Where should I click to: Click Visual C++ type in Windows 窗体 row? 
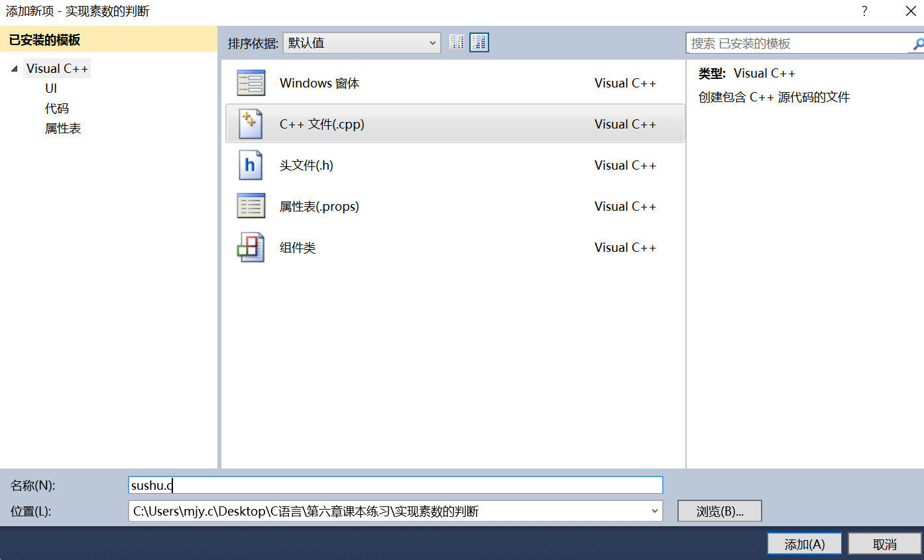click(x=625, y=83)
